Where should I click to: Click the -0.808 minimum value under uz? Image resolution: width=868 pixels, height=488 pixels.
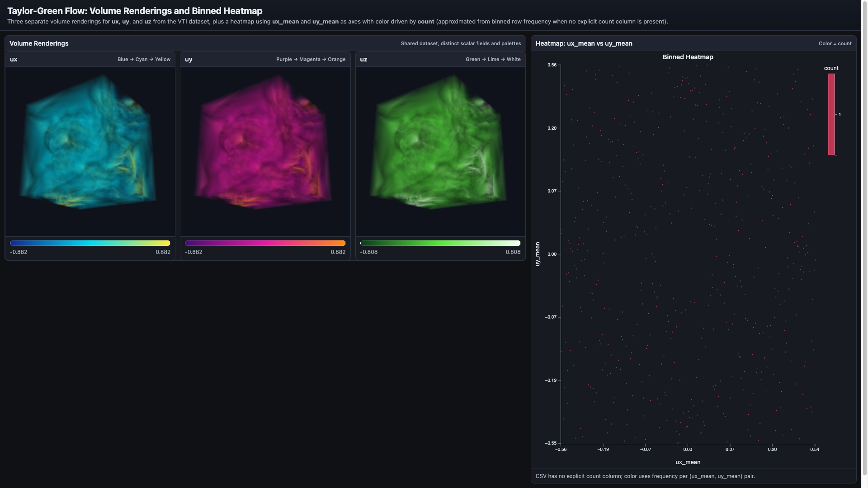pyautogui.click(x=368, y=252)
